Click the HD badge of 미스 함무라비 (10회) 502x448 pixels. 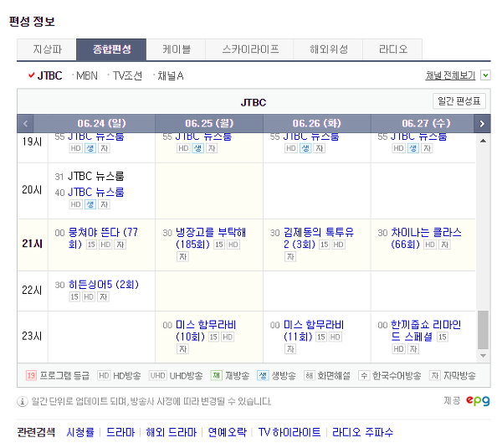pyautogui.click(x=228, y=337)
